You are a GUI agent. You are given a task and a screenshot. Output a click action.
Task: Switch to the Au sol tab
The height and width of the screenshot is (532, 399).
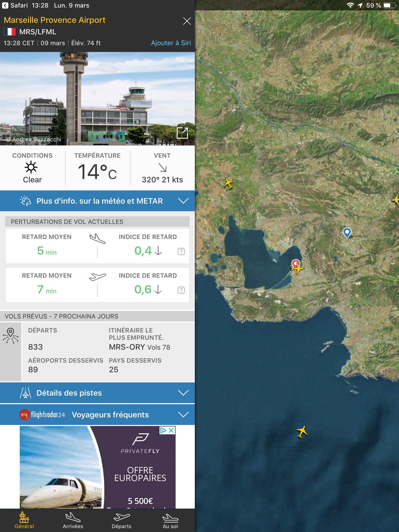(x=170, y=520)
